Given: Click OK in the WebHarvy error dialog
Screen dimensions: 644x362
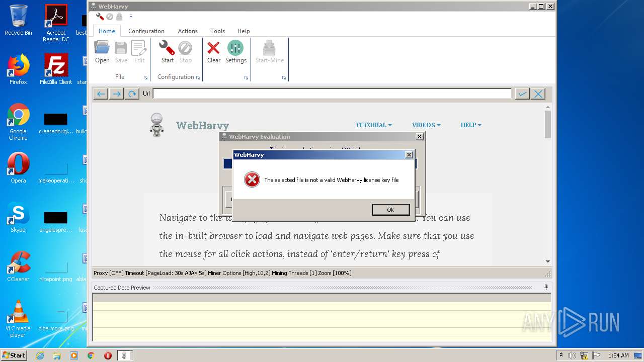Looking at the screenshot, I should 390,210.
